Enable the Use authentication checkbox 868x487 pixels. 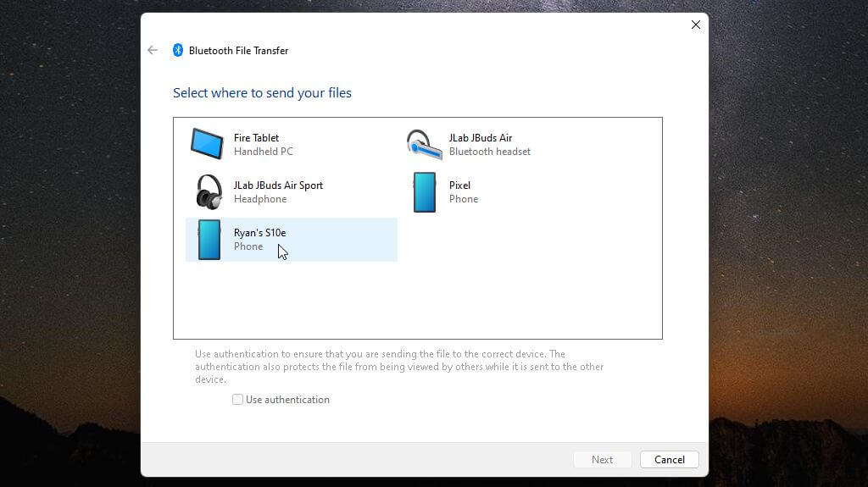coord(237,400)
